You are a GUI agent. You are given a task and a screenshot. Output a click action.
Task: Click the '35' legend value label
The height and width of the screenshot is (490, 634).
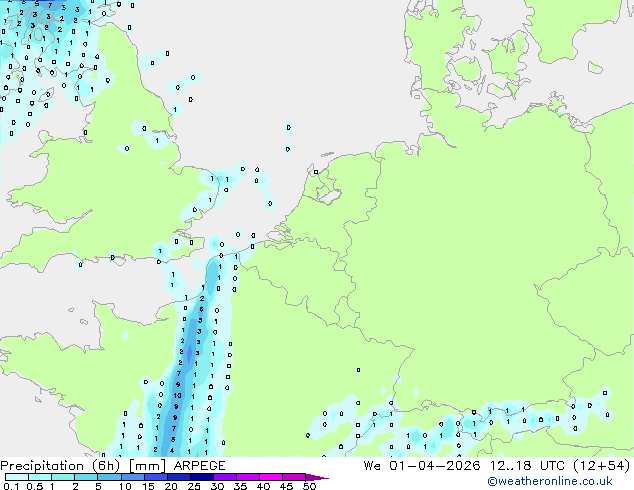pos(240,486)
